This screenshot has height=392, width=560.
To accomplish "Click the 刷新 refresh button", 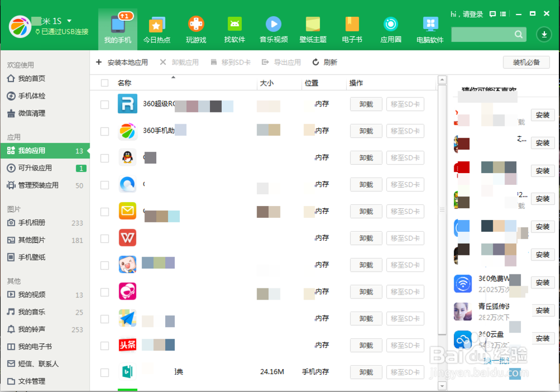I will pos(325,62).
